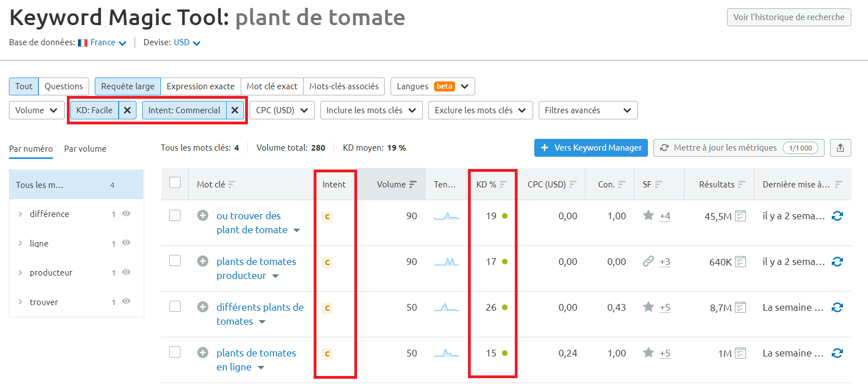Viewport: 868px width, 386px height.
Task: Refresh metrics for 'plants de tomates en ligne' row
Action: coord(837,353)
